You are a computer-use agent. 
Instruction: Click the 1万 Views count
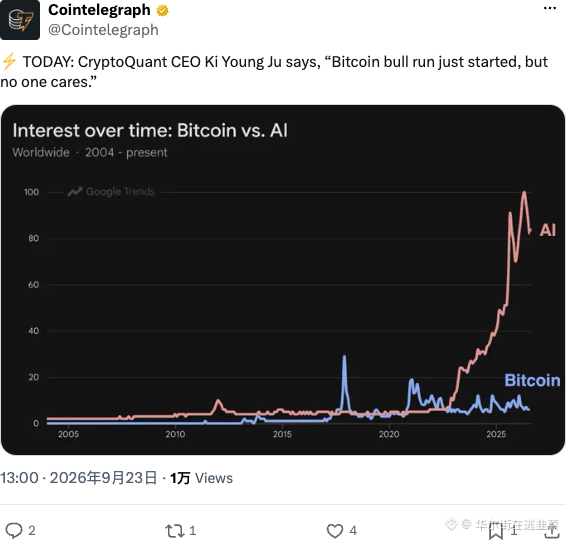[x=201, y=478]
